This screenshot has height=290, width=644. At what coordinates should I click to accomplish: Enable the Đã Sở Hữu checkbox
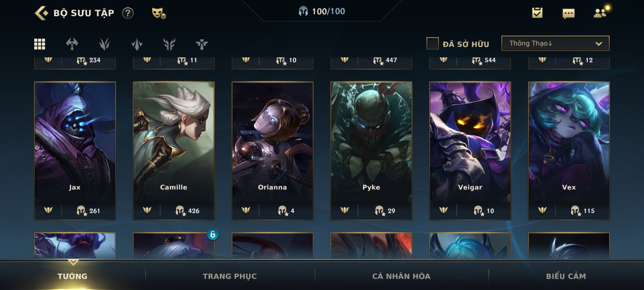(x=433, y=43)
